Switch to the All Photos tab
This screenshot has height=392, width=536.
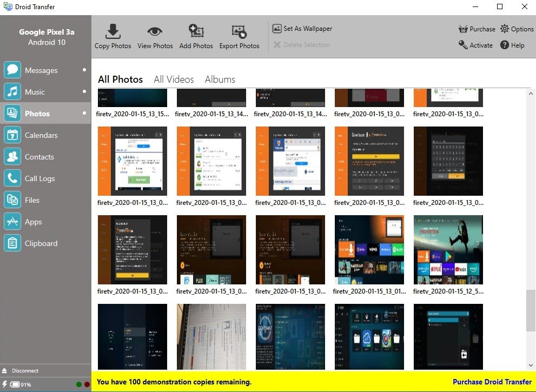[120, 79]
